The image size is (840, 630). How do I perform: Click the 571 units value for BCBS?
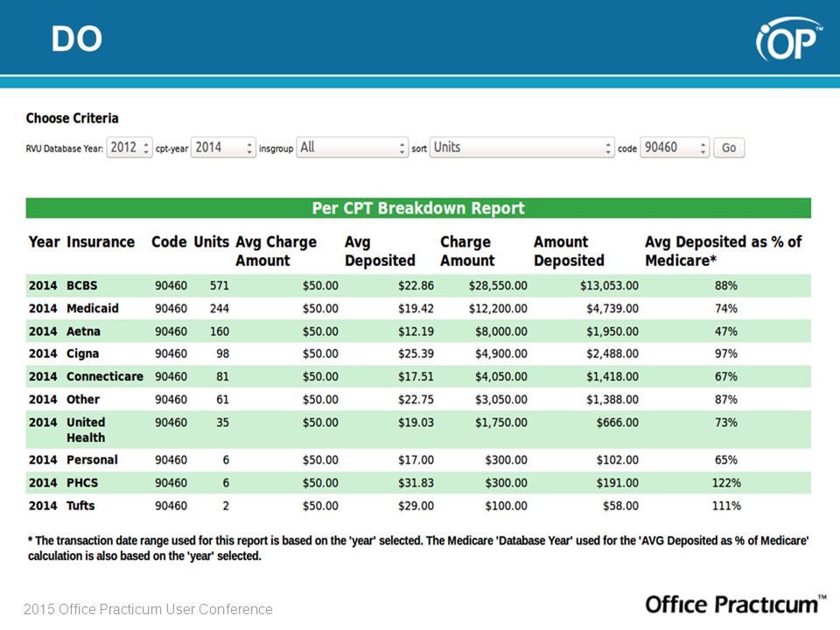219,286
